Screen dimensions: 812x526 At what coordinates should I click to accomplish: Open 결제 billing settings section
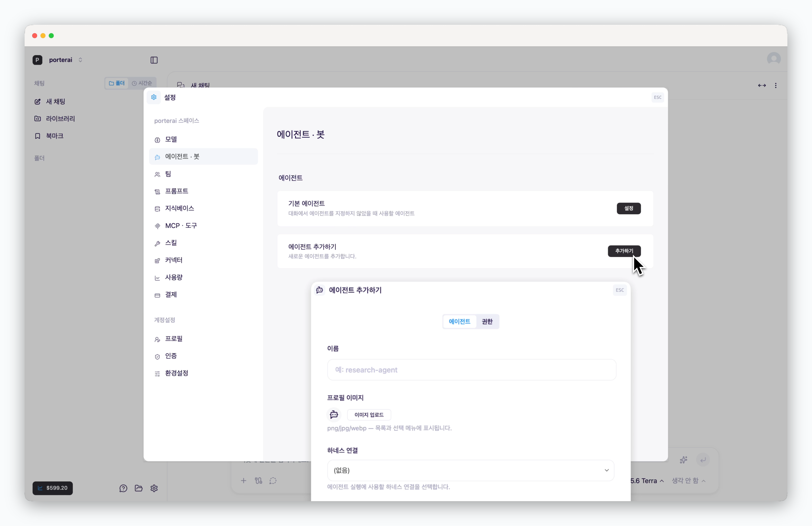tap(203, 295)
